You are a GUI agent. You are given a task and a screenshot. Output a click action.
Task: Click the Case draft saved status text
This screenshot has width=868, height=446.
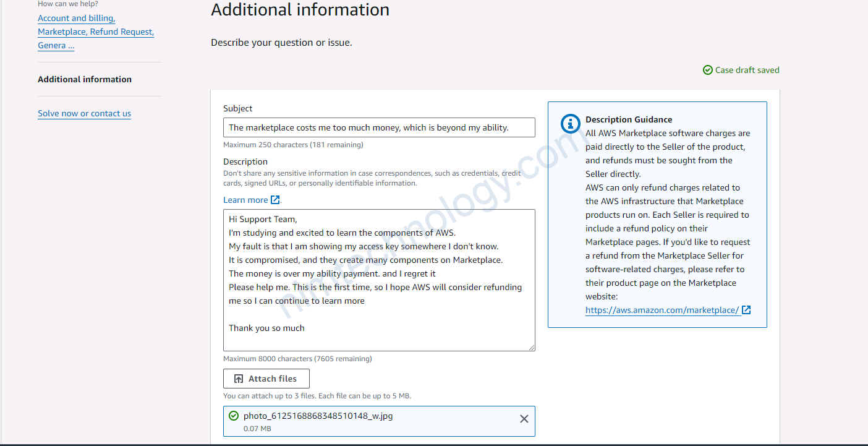click(747, 70)
